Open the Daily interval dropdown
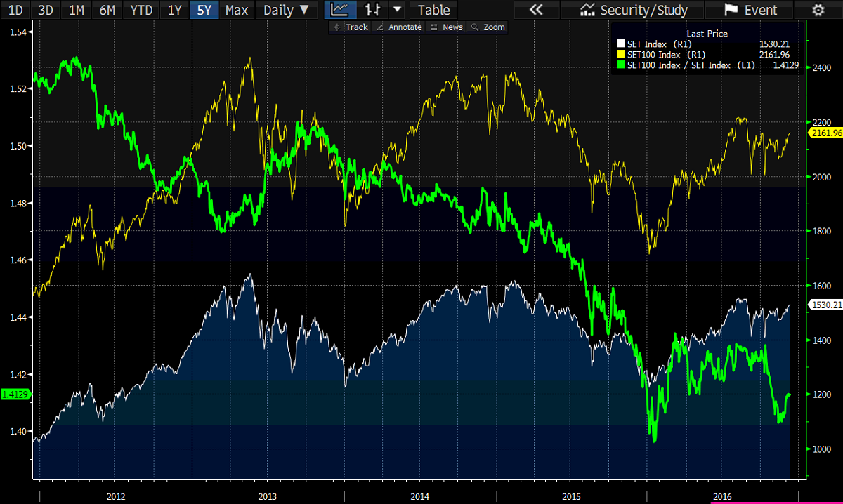 click(x=285, y=10)
